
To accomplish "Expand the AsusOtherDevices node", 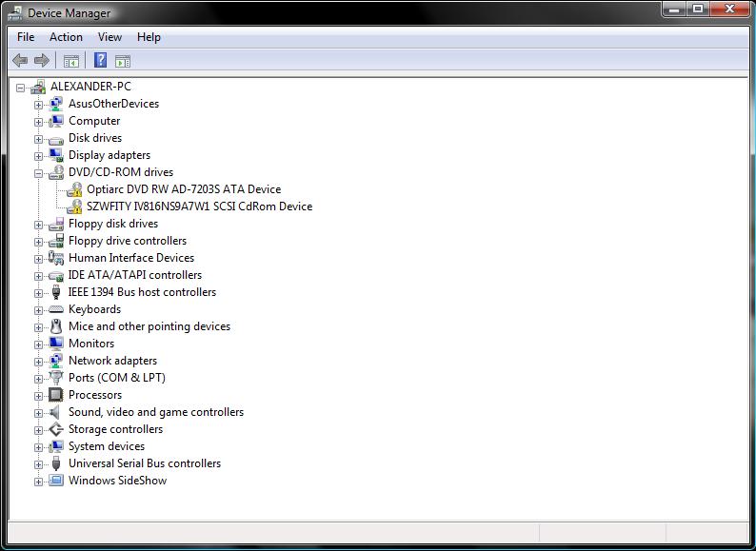I will pos(39,105).
